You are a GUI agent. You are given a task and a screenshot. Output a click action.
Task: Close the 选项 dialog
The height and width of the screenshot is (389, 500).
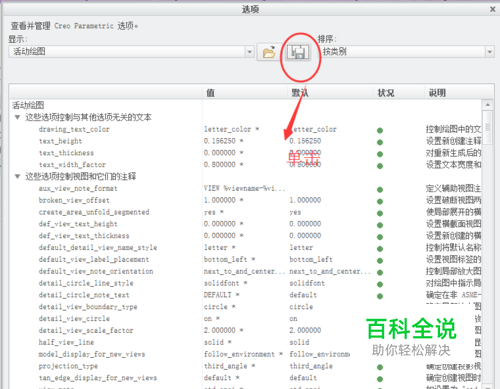[493, 9]
